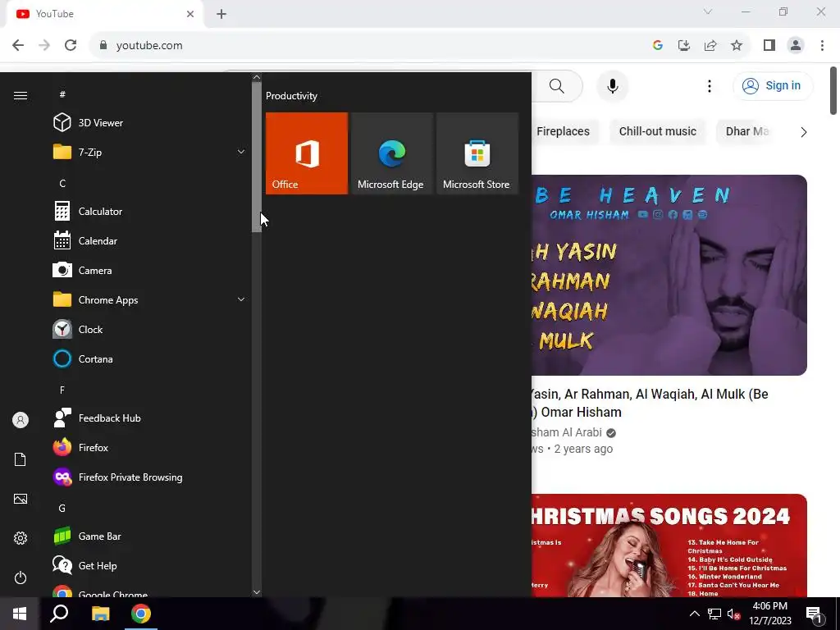Open the network status tray icon
The height and width of the screenshot is (630, 840).
[x=714, y=614]
